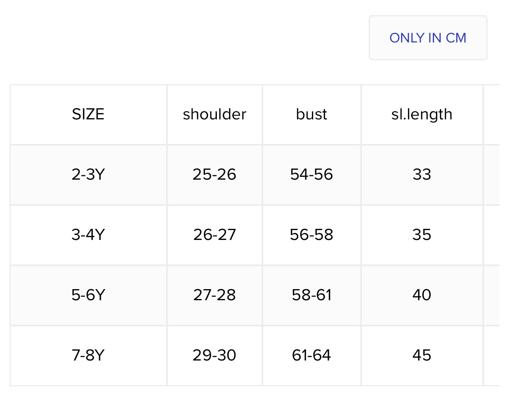
Task: Click the ONLY IN CM button
Action: pos(428,38)
